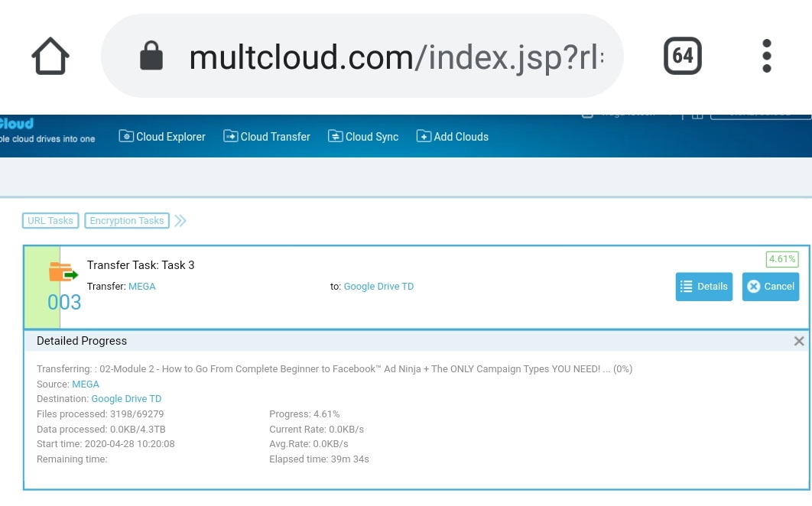Click the padlock site security icon

click(151, 56)
